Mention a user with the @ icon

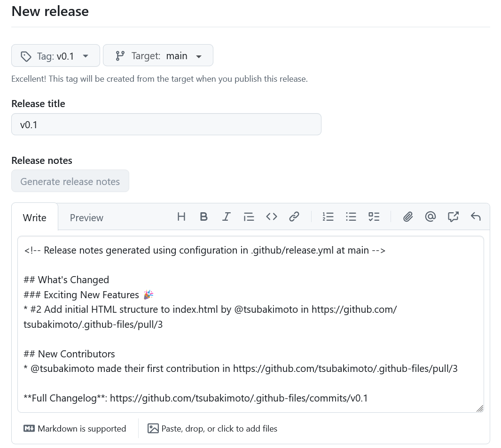pos(431,217)
